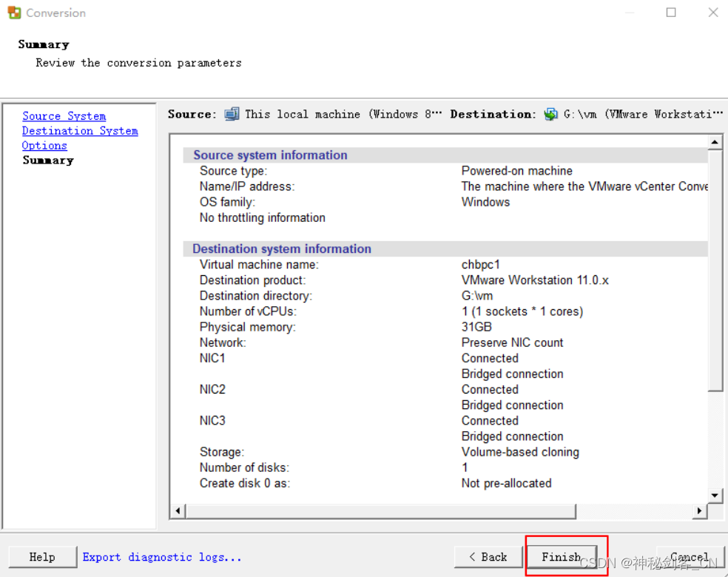Select the Summary step in sidebar
This screenshot has width=728, height=577.
(x=48, y=160)
